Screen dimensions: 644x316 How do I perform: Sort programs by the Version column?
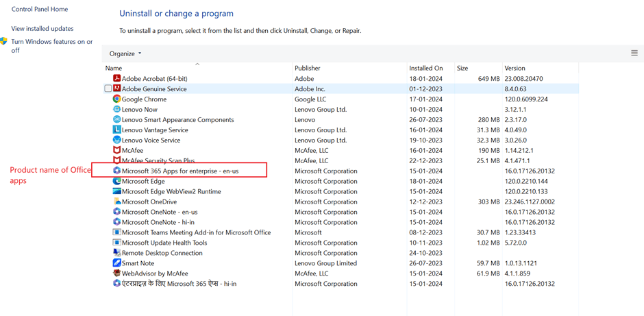pyautogui.click(x=541, y=69)
